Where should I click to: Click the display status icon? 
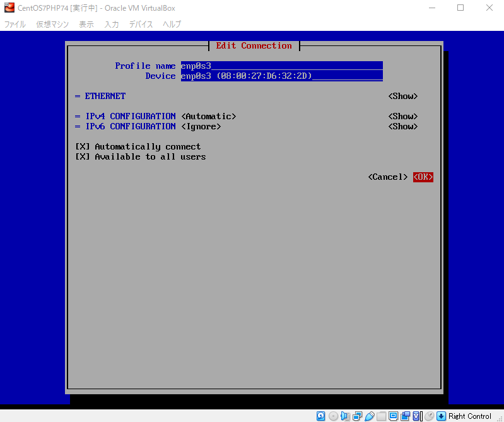[x=393, y=416]
